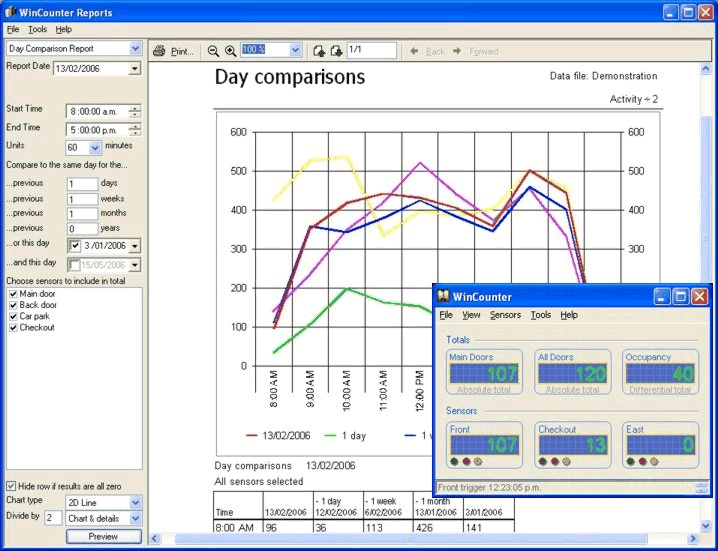
Task: Toggle Checkout sensor checkbox in list
Action: pos(13,328)
